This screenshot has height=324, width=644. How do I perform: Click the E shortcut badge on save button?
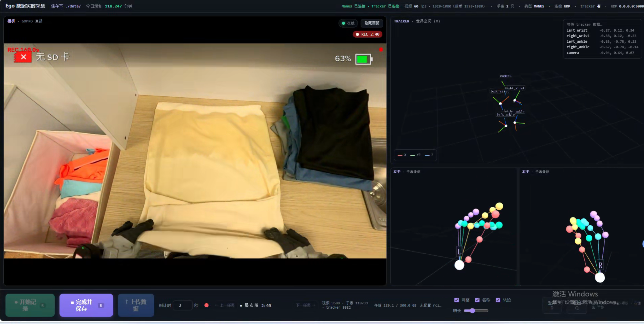pos(101,305)
